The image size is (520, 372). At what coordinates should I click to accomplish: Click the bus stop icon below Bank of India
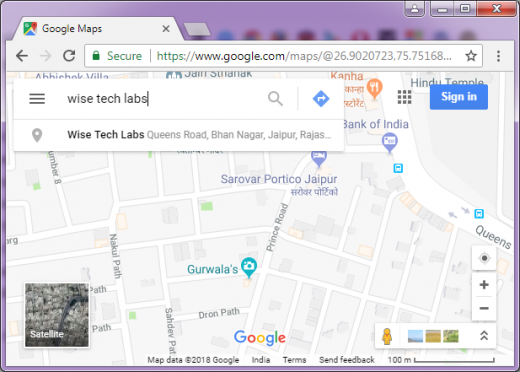(x=398, y=168)
